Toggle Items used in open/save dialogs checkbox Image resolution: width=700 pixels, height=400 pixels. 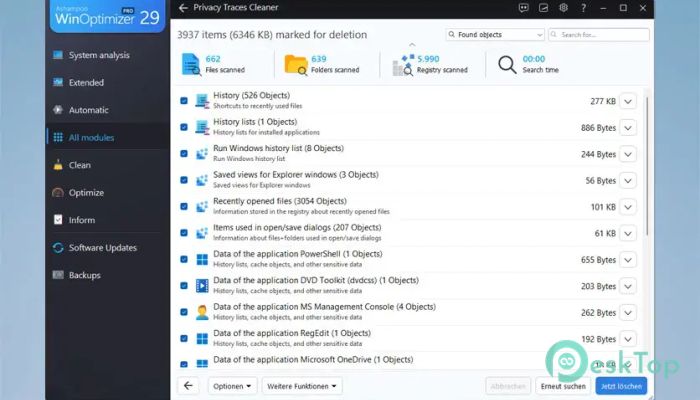[x=183, y=232]
